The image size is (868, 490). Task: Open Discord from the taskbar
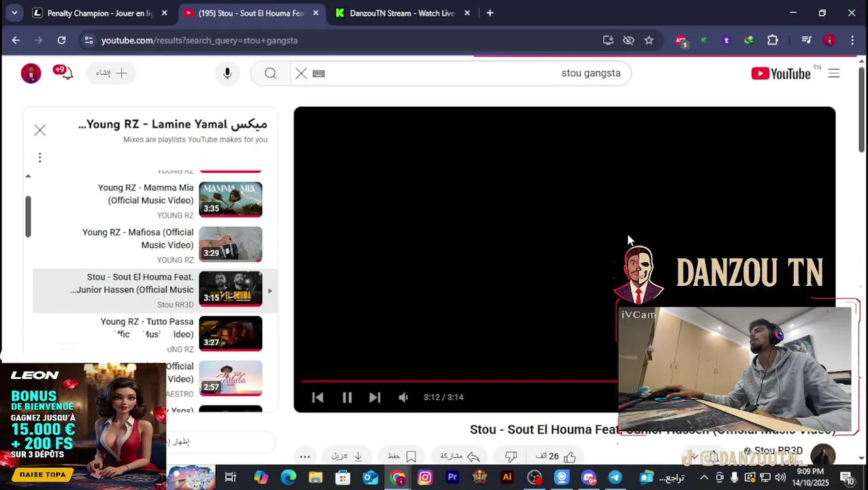coord(589,477)
